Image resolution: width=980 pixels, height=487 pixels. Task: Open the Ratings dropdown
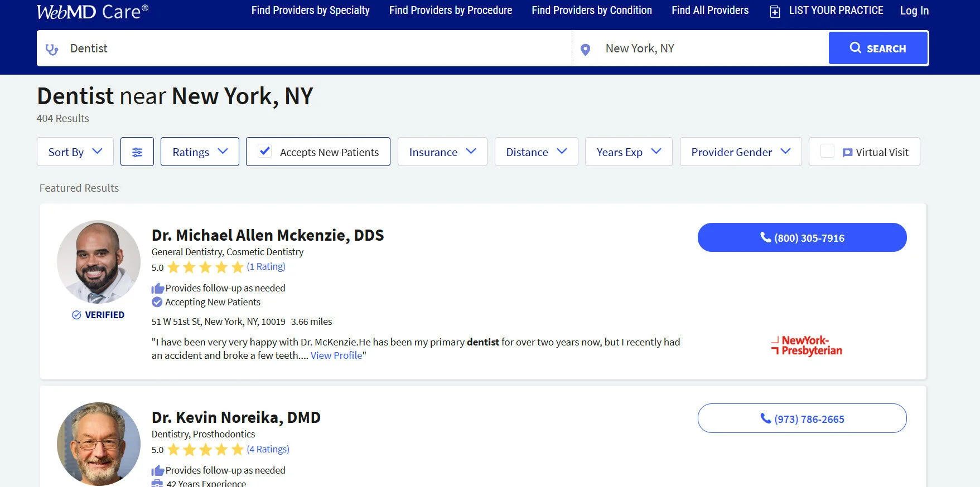(199, 151)
